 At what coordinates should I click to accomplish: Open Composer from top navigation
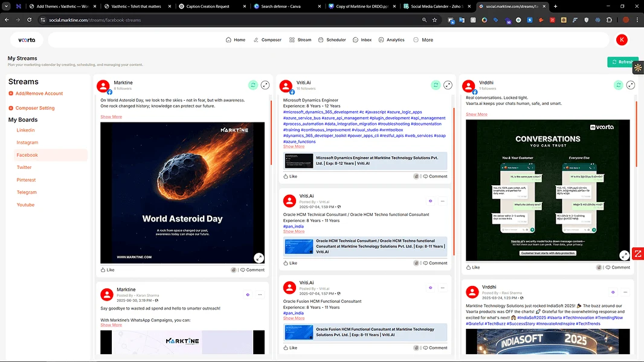pos(268,40)
